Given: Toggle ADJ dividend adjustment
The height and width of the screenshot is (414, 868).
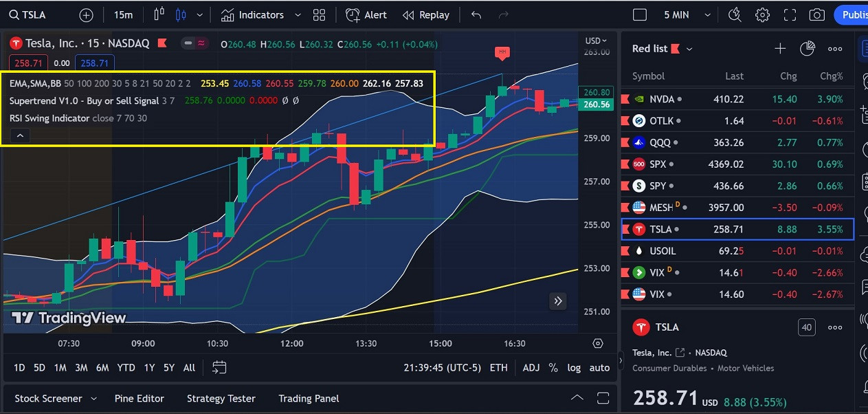Looking at the screenshot, I should pyautogui.click(x=531, y=368).
